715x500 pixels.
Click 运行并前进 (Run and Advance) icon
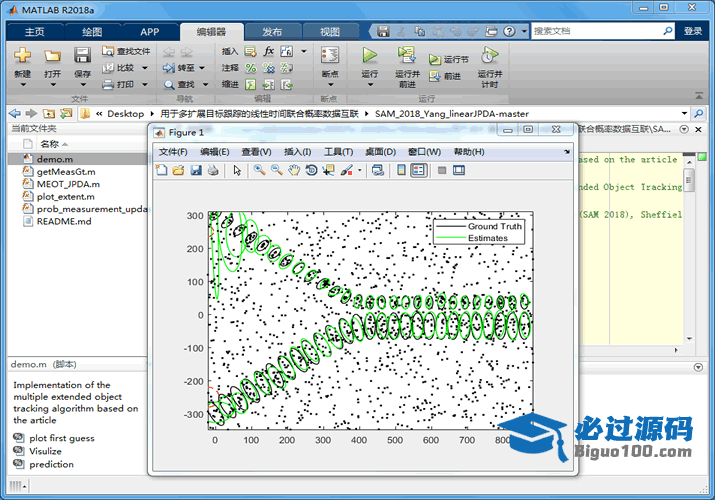click(407, 55)
